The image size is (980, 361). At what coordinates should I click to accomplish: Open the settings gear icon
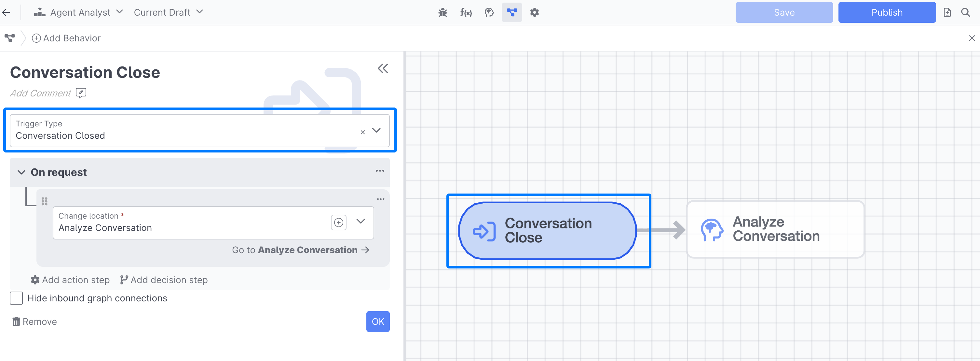pos(535,13)
